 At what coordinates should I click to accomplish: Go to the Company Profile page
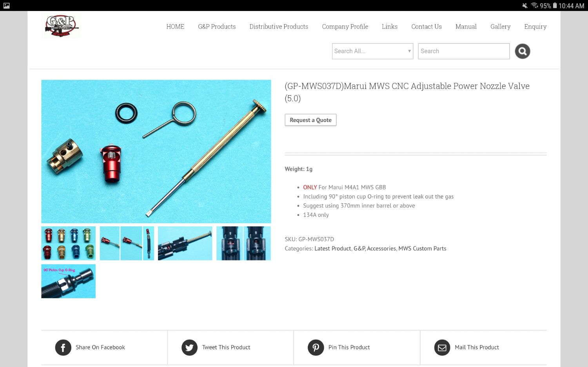345,27
